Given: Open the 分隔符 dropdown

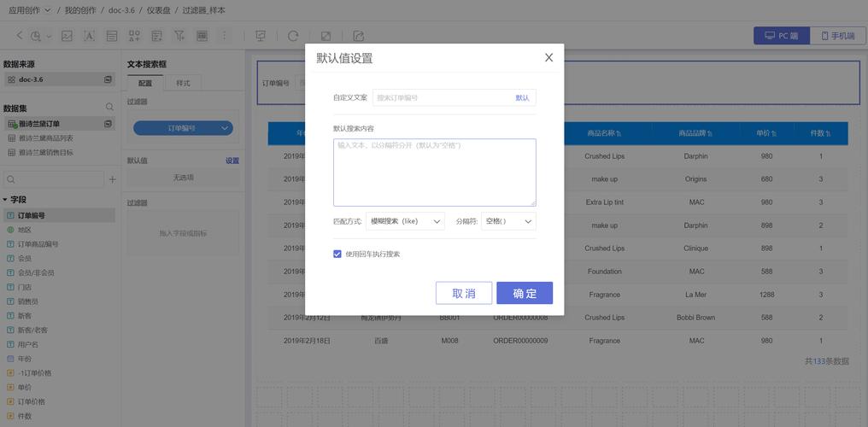Looking at the screenshot, I should point(508,221).
